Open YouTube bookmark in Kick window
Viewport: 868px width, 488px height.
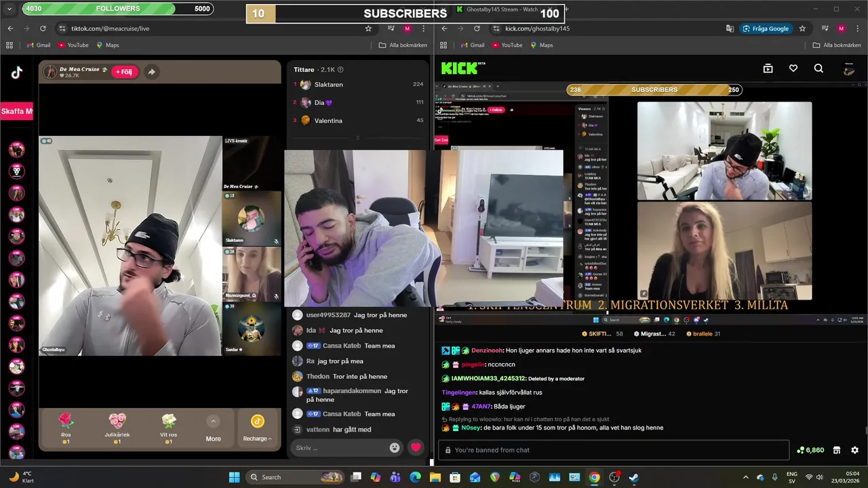tap(507, 45)
